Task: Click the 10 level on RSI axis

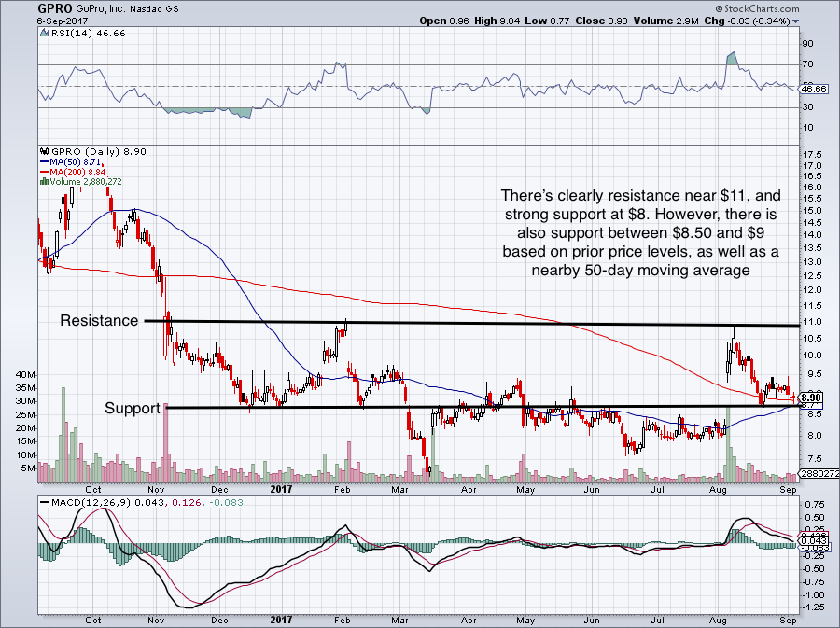Action: (808, 128)
